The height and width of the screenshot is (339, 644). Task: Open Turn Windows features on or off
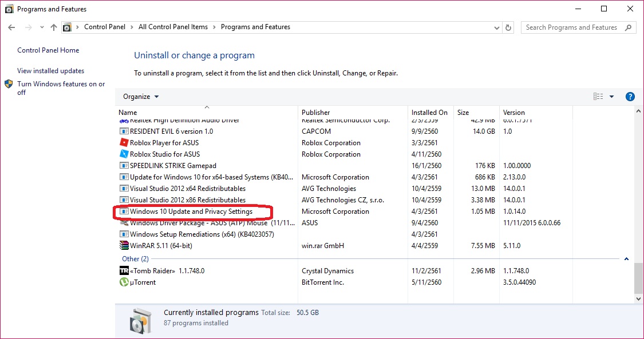pyautogui.click(x=61, y=88)
